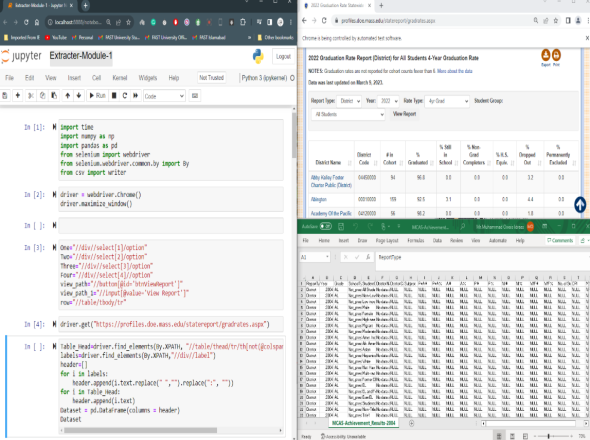Click the Print icon on report page
Viewport: 590px width, 440px height.
click(556, 55)
